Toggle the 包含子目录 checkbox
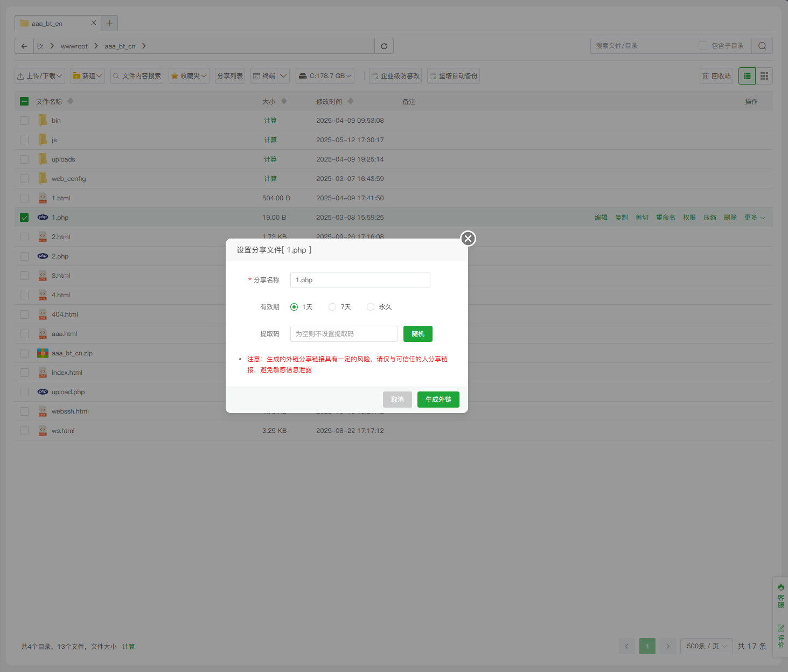This screenshot has width=788, height=672. tap(703, 46)
